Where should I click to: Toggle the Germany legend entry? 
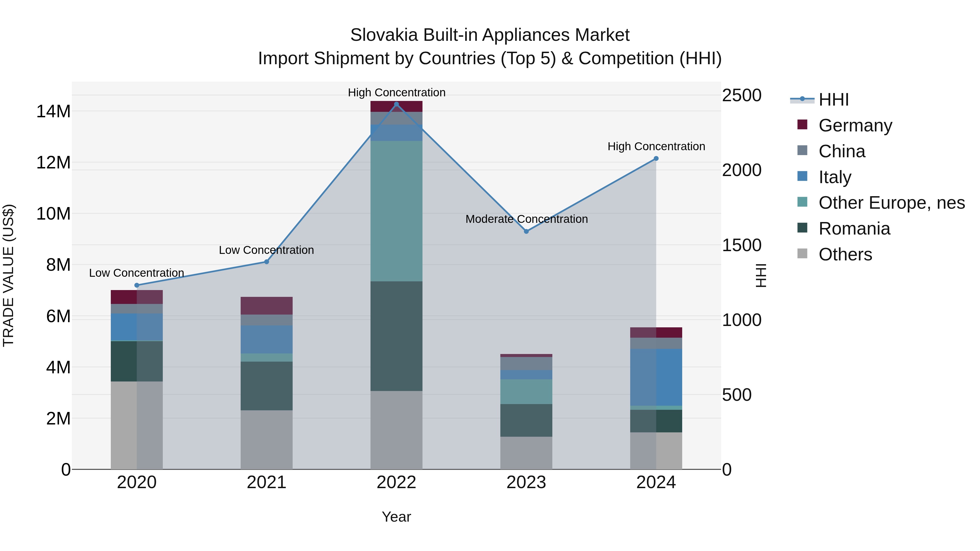844,125
